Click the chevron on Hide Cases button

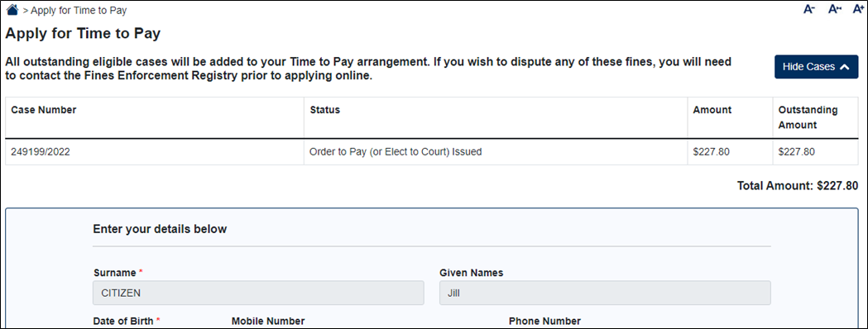[844, 67]
